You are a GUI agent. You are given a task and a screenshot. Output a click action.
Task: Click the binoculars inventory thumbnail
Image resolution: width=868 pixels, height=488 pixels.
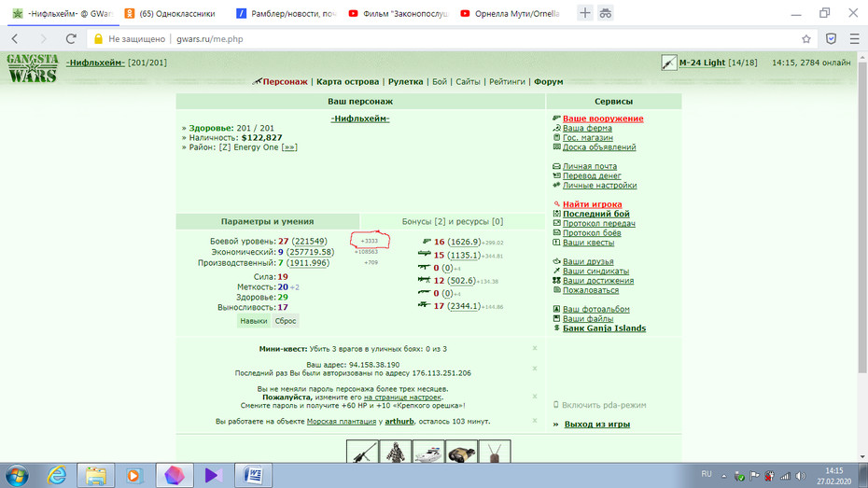coord(461,452)
